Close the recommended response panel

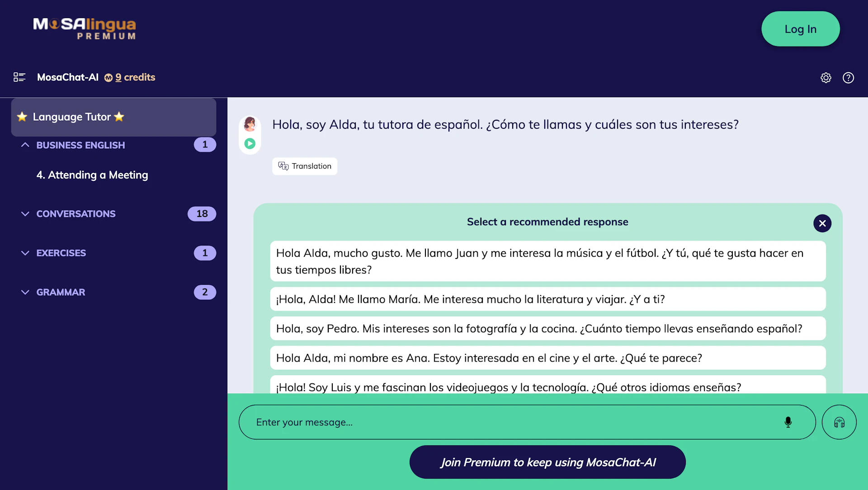822,223
